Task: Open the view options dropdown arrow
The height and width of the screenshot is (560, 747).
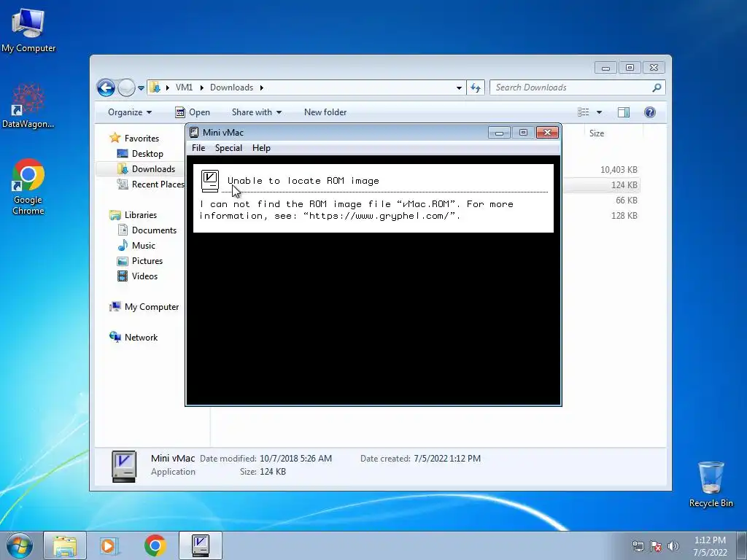Action: tap(600, 112)
